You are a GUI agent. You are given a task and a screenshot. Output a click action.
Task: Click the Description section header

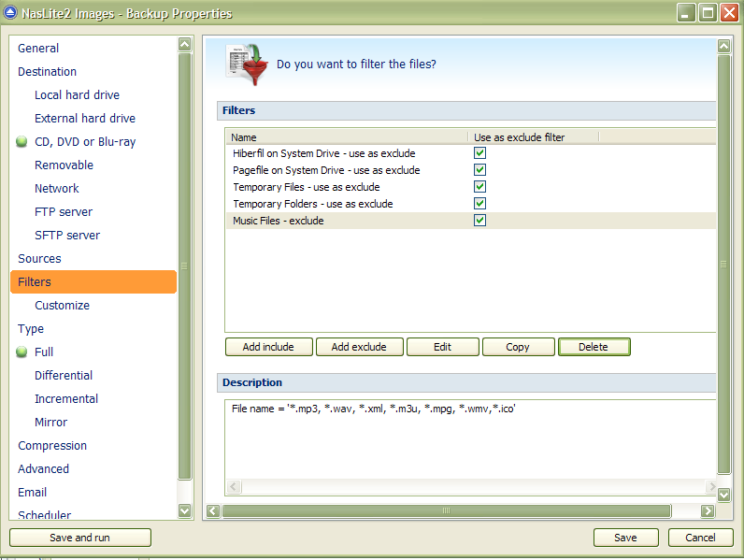[x=466, y=382]
